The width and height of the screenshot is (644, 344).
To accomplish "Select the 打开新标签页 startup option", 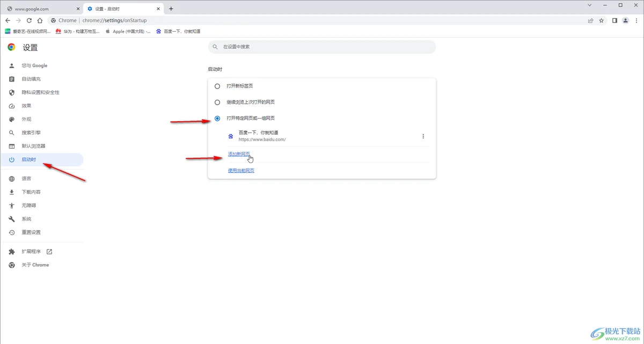I will pos(217,86).
